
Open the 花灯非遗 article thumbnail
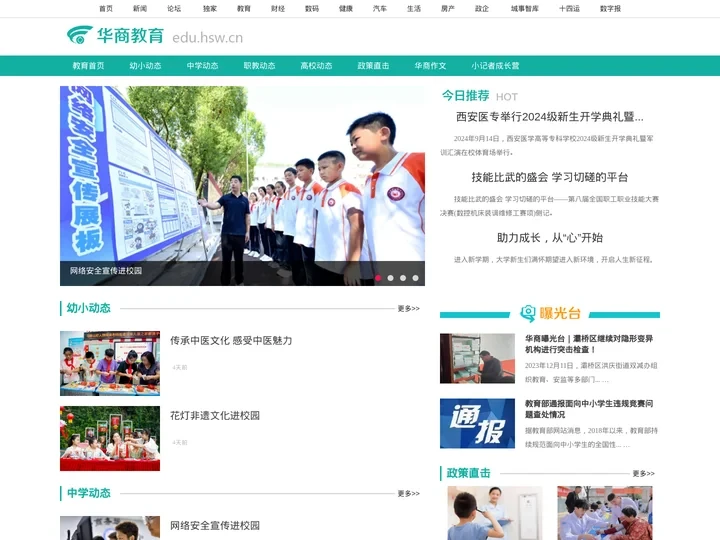[x=110, y=439]
